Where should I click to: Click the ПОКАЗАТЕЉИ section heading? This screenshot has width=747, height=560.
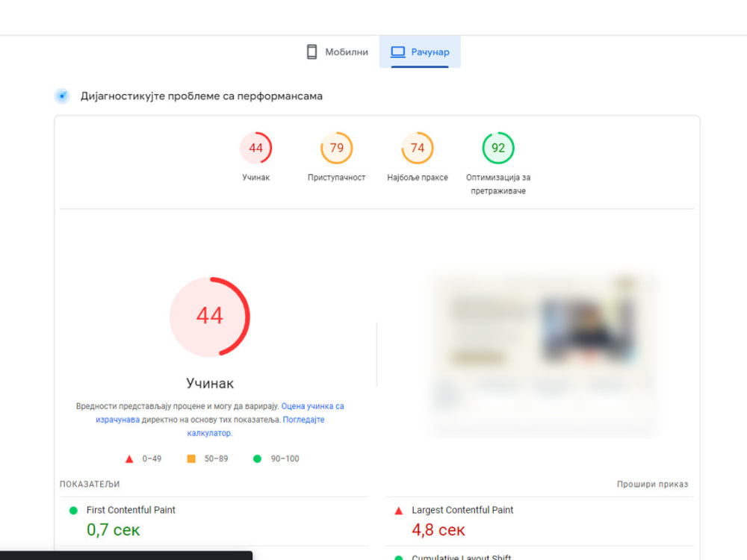(x=90, y=484)
